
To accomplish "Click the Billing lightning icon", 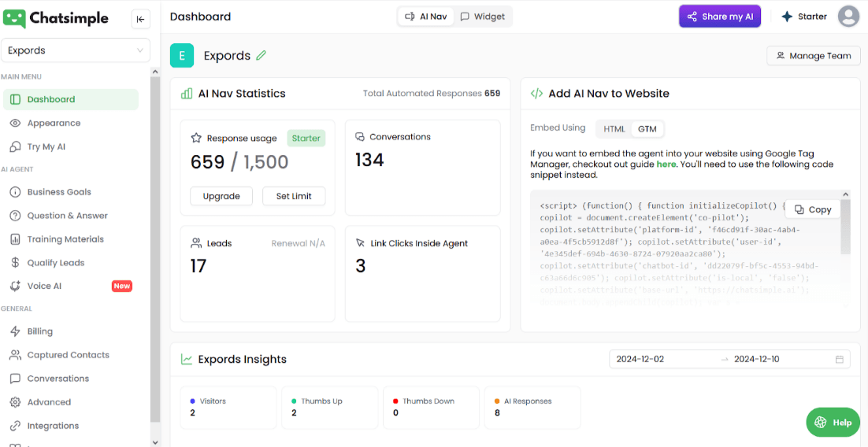I will click(x=15, y=331).
